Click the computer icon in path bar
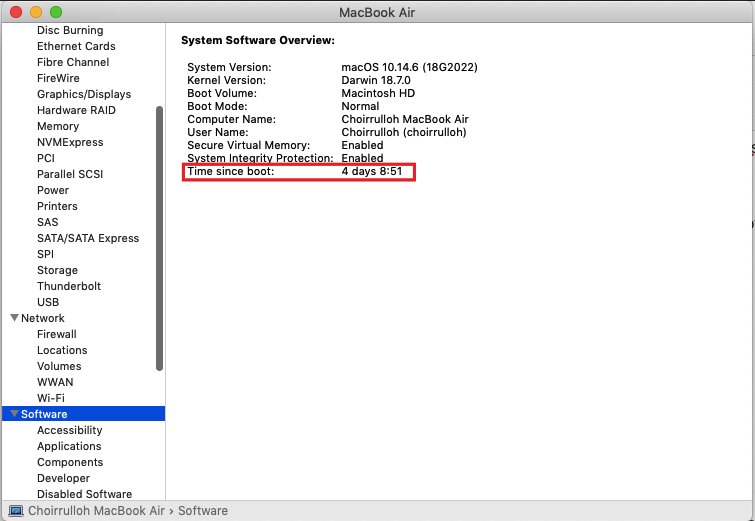Image resolution: width=755 pixels, height=521 pixels. coord(16,511)
